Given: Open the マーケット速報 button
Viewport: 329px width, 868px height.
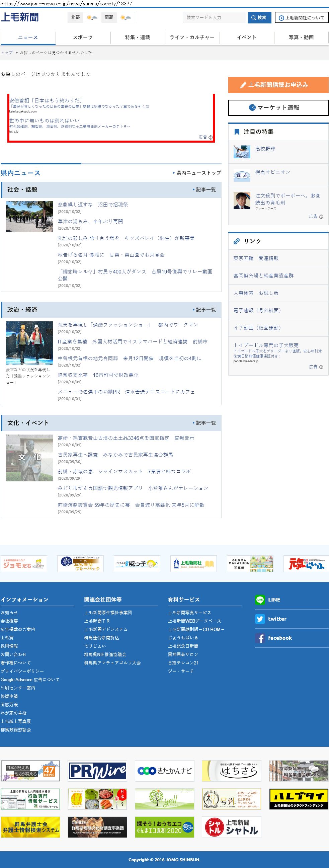Looking at the screenshot, I should pos(278,107).
